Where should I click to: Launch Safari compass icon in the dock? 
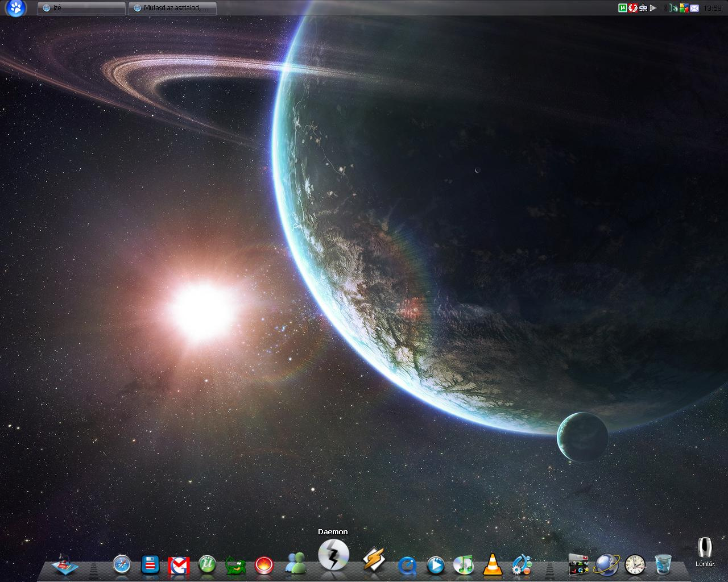point(122,564)
